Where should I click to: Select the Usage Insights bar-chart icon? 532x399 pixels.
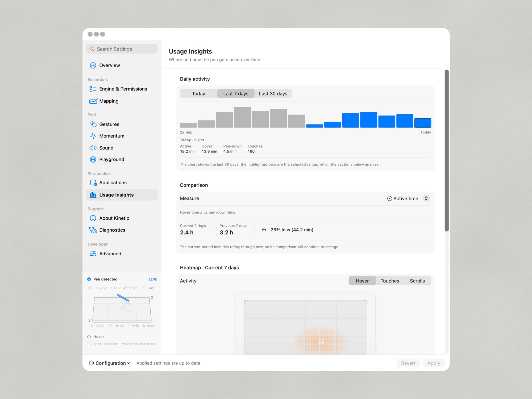(93, 195)
